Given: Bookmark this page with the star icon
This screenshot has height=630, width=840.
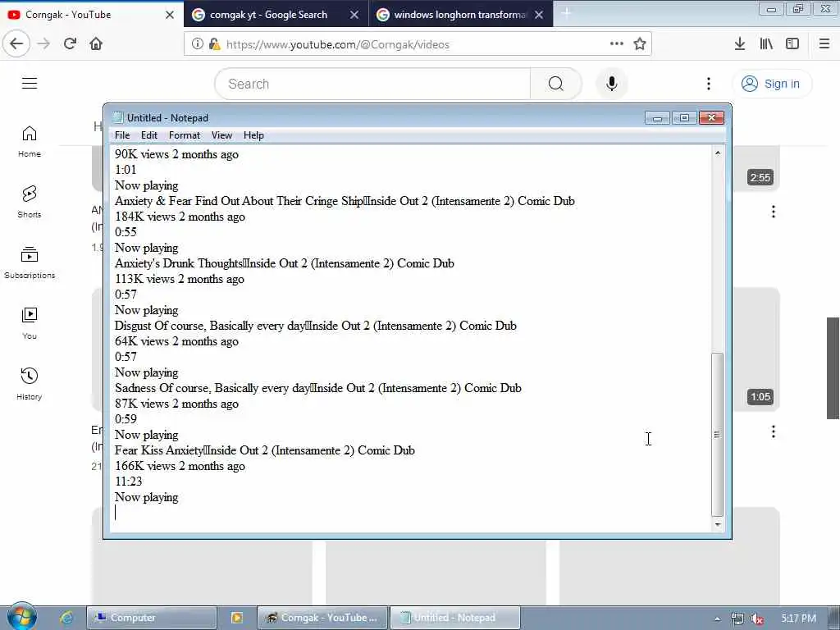Looking at the screenshot, I should coord(640,44).
